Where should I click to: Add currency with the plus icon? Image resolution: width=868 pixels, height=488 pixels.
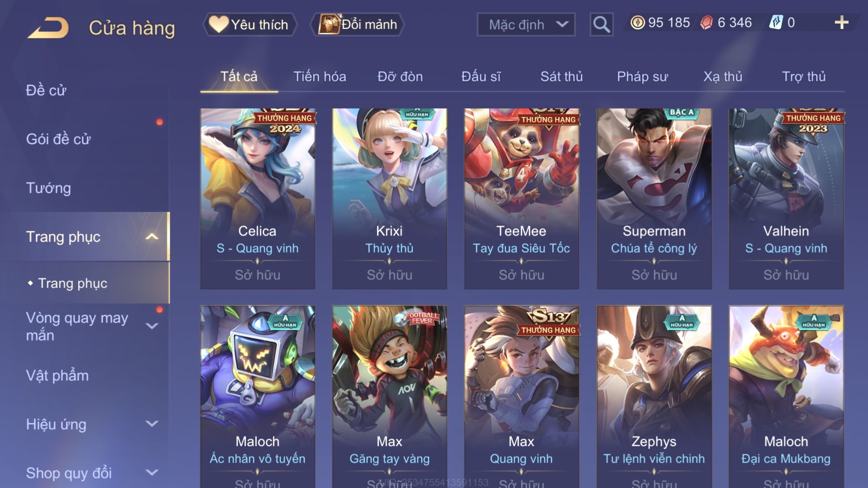841,23
